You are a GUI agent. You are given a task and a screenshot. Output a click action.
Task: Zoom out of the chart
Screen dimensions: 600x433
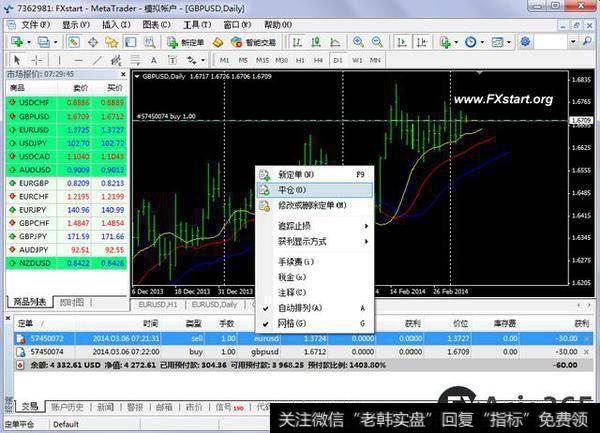pyautogui.click(x=377, y=42)
